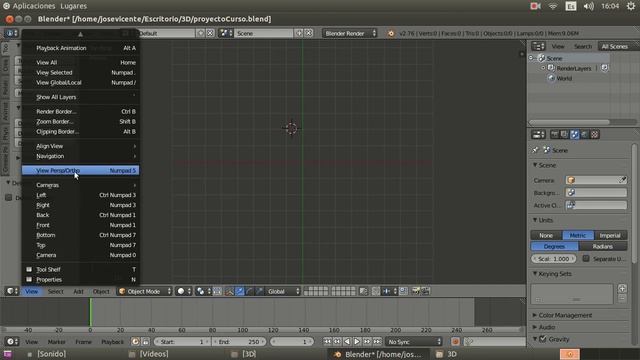640x360 pixels.
Task: Click the unit Scale value field
Action: (x=554, y=259)
